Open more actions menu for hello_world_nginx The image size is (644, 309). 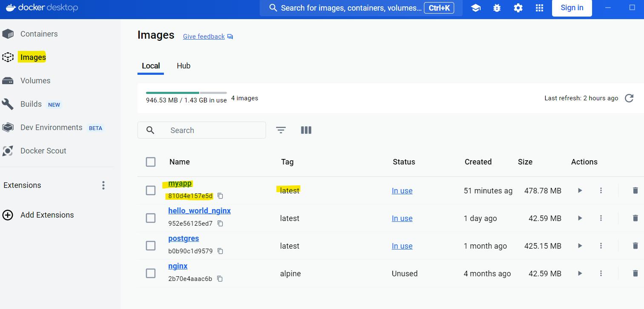[x=601, y=218]
